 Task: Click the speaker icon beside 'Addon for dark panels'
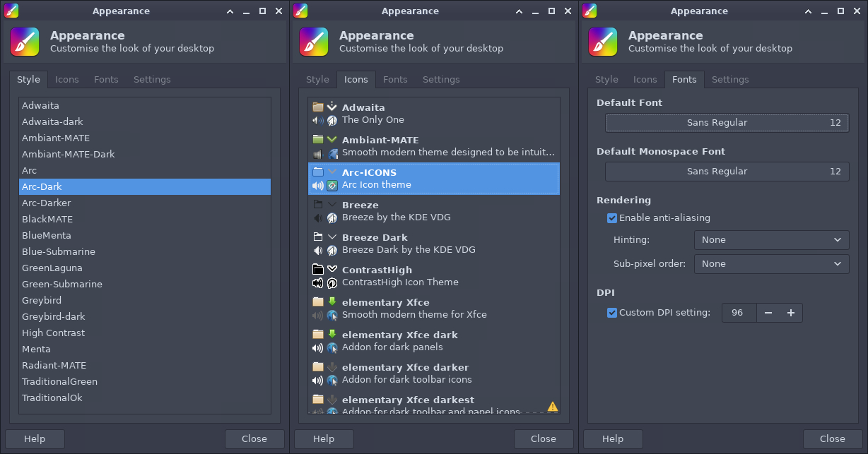click(318, 348)
